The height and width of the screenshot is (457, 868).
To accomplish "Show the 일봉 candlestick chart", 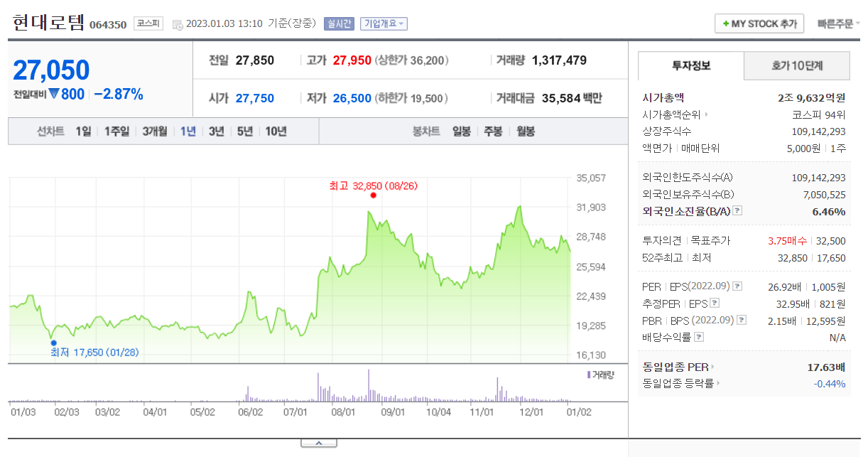I will (x=462, y=131).
